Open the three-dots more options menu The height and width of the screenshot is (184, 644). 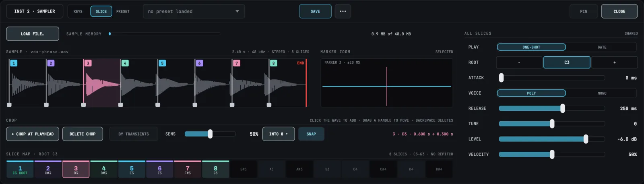(x=343, y=11)
